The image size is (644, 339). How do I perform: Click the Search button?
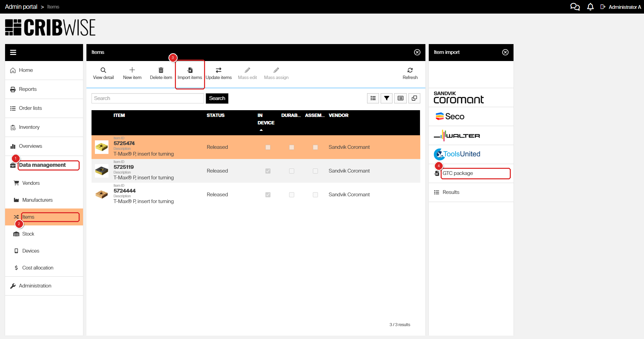pyautogui.click(x=217, y=98)
